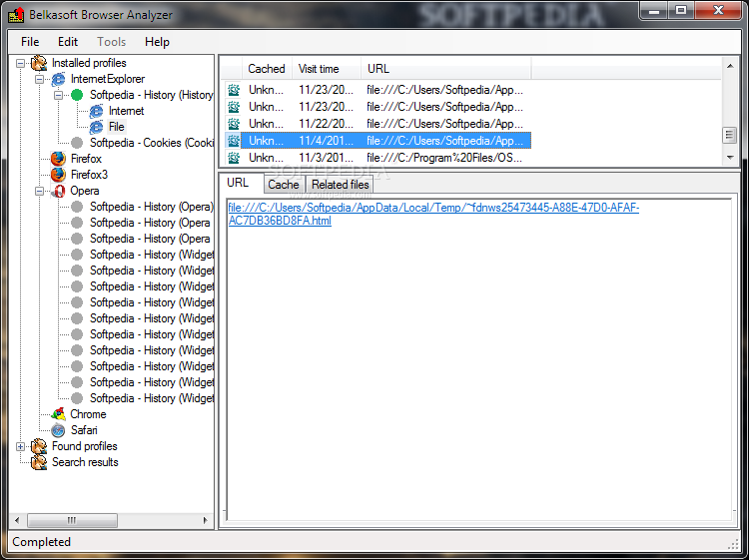This screenshot has height=560, width=749.
Task: Click the Safari compass icon
Action: (58, 430)
